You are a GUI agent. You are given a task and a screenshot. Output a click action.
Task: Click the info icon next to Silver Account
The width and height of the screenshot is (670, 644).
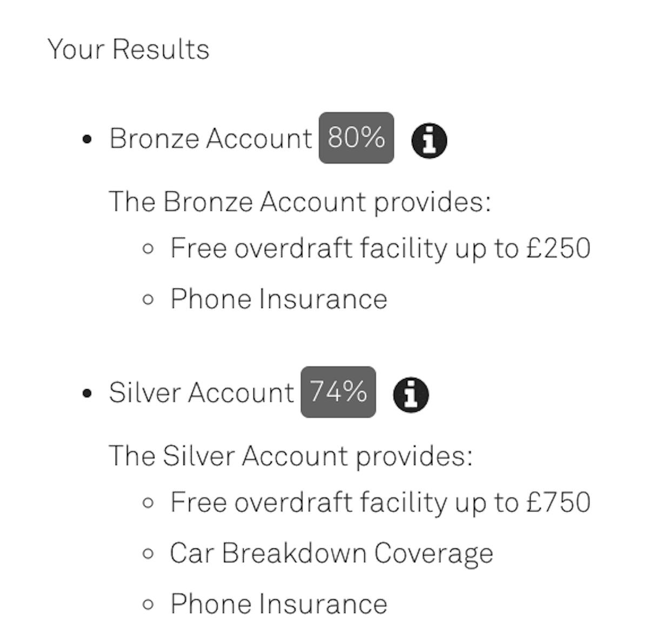coord(411,395)
